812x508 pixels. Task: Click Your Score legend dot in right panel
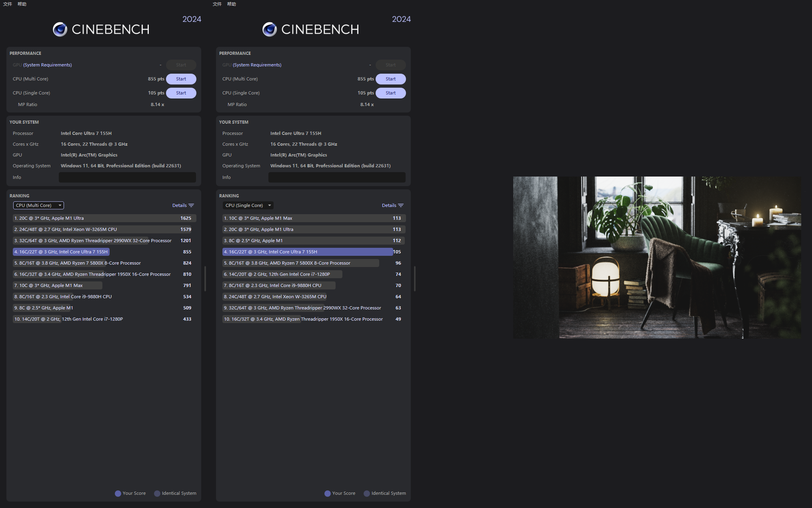[x=328, y=494]
